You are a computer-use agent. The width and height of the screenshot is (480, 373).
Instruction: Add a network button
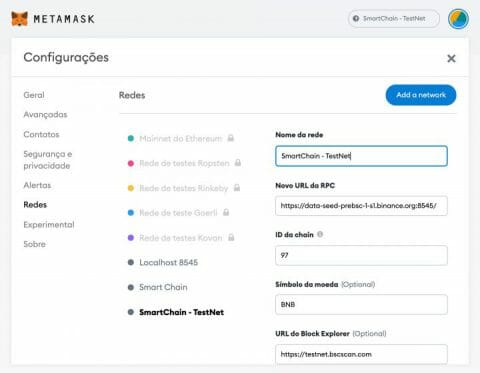pyautogui.click(x=421, y=95)
